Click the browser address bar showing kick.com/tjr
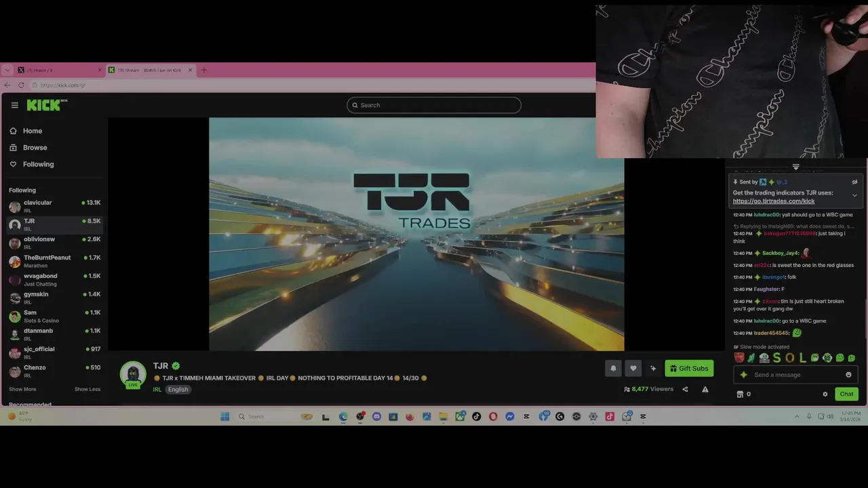This screenshot has width=868, height=488. (312, 85)
